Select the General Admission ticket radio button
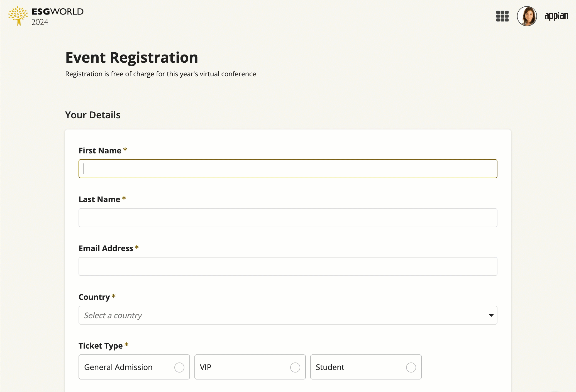This screenshot has width=576, height=392. coord(179,367)
